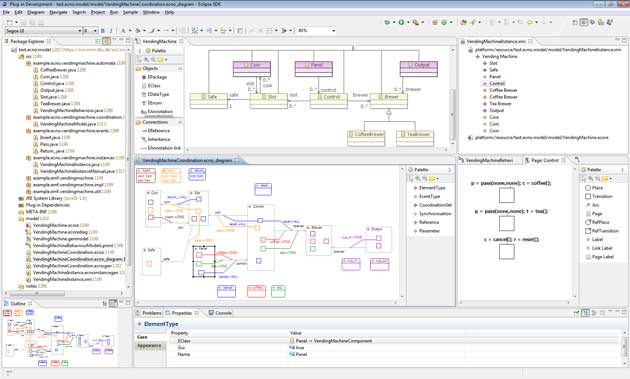
Task: Click the transition box under cancel() reset()
Action: click(507, 252)
